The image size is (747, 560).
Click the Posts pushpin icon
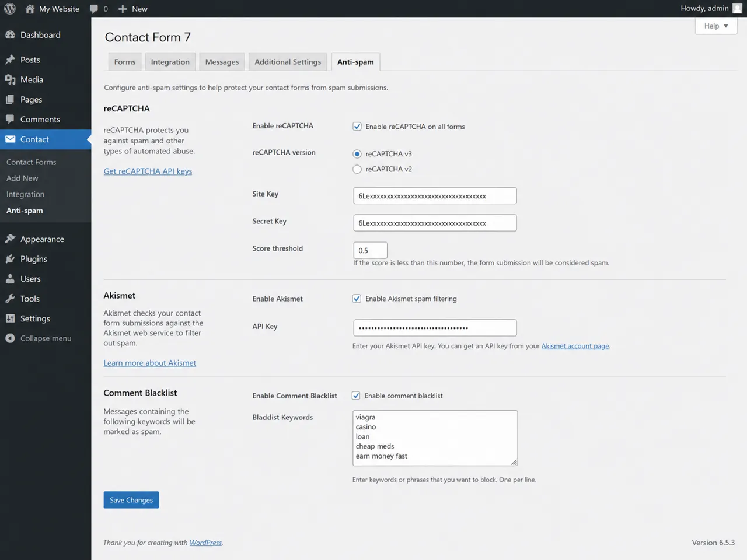pyautogui.click(x=10, y=60)
